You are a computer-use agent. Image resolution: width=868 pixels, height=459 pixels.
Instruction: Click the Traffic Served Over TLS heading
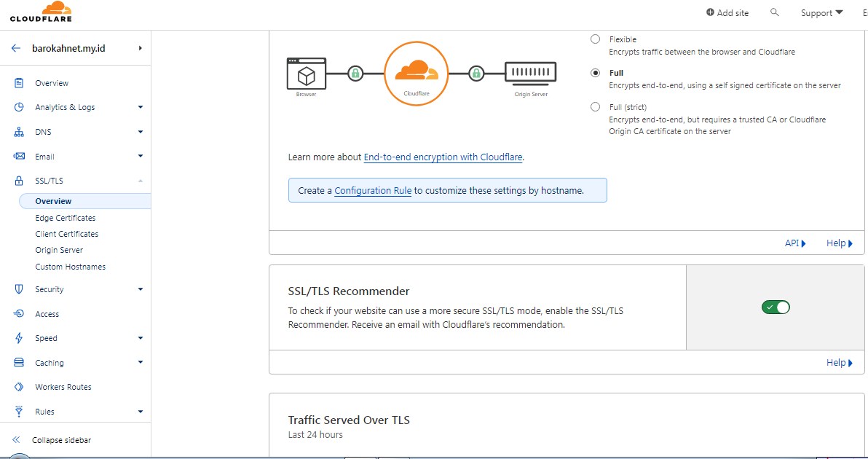pyautogui.click(x=349, y=420)
